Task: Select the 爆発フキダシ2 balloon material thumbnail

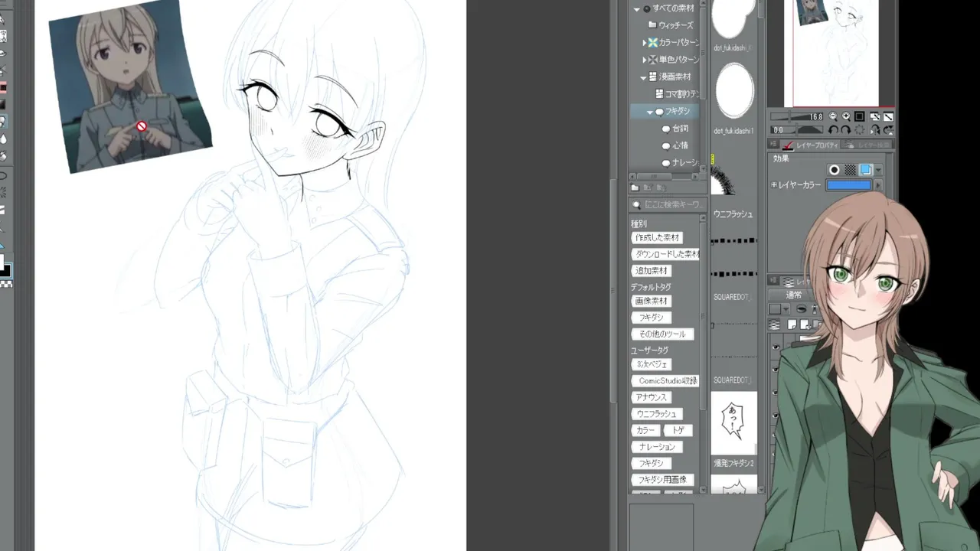Action: [x=734, y=423]
